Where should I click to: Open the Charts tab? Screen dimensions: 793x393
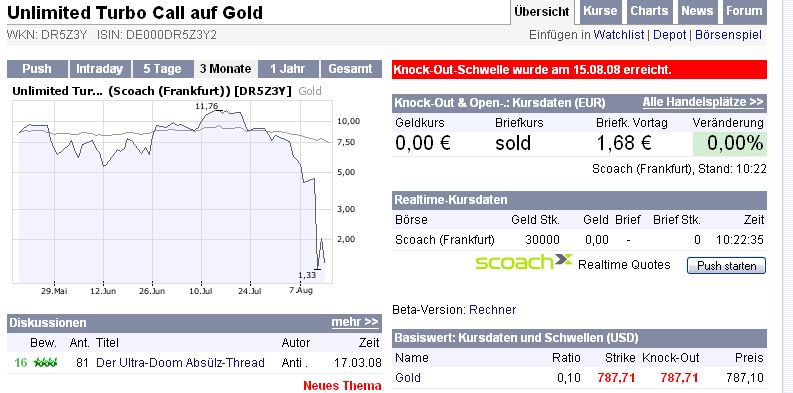click(649, 11)
